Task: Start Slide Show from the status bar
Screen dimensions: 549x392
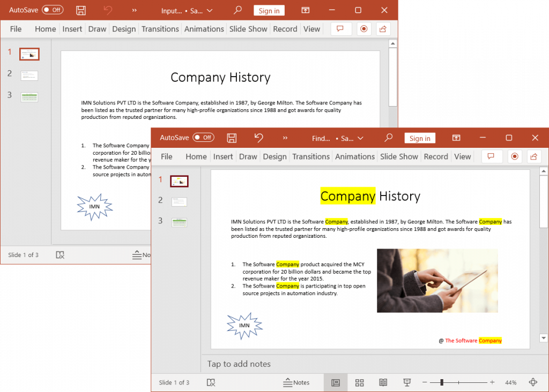Action: pyautogui.click(x=407, y=382)
